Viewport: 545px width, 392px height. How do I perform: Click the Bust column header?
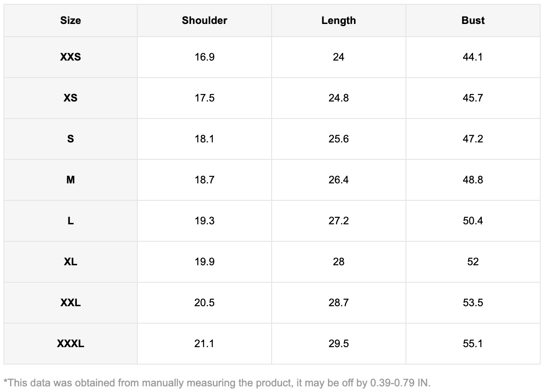coord(473,20)
